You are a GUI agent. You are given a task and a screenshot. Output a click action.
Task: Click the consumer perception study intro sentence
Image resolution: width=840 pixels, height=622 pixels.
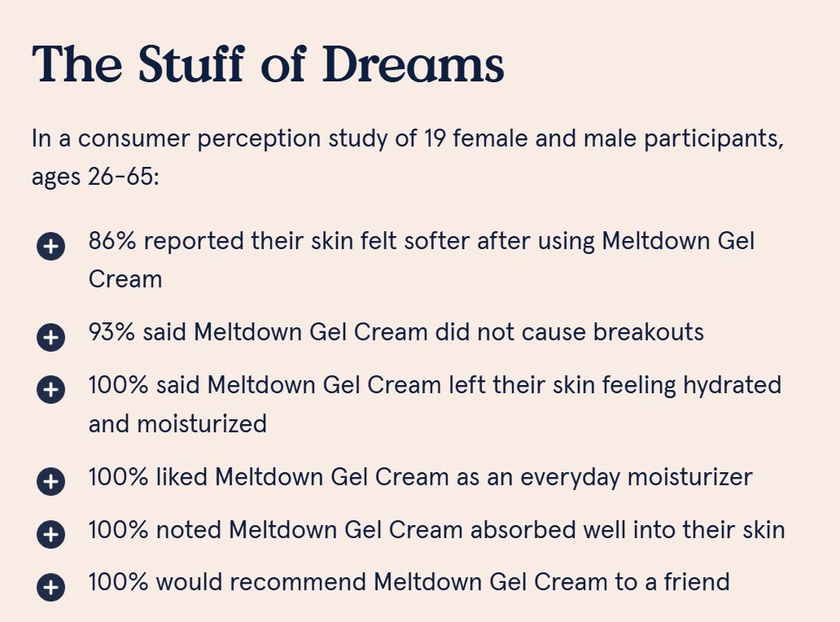click(407, 138)
